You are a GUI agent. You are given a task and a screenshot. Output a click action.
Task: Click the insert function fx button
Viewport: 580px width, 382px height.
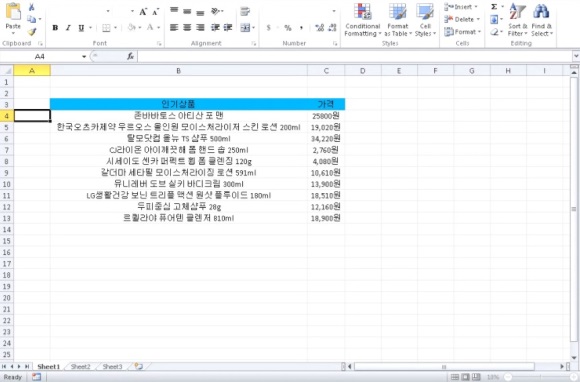131,57
